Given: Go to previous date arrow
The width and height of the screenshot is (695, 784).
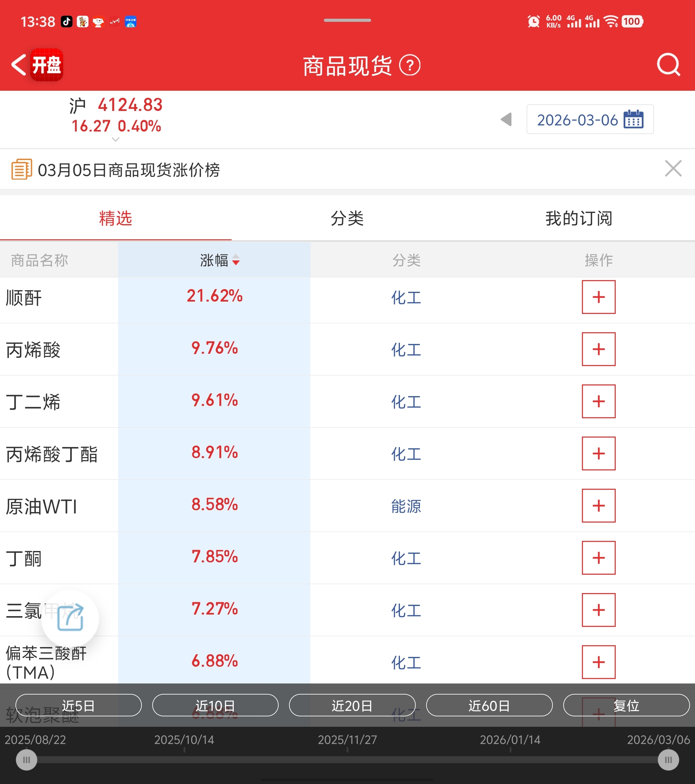Looking at the screenshot, I should (506, 119).
